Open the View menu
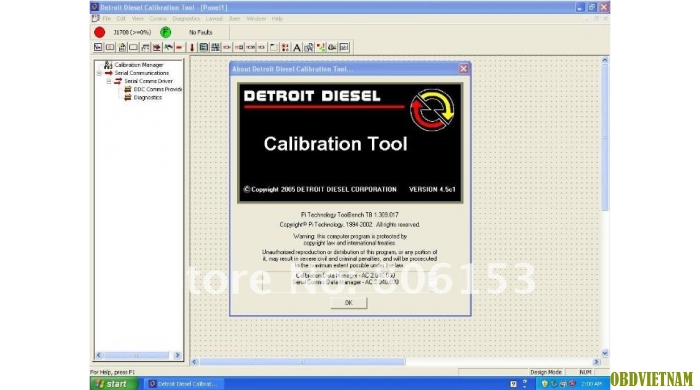 [138, 19]
